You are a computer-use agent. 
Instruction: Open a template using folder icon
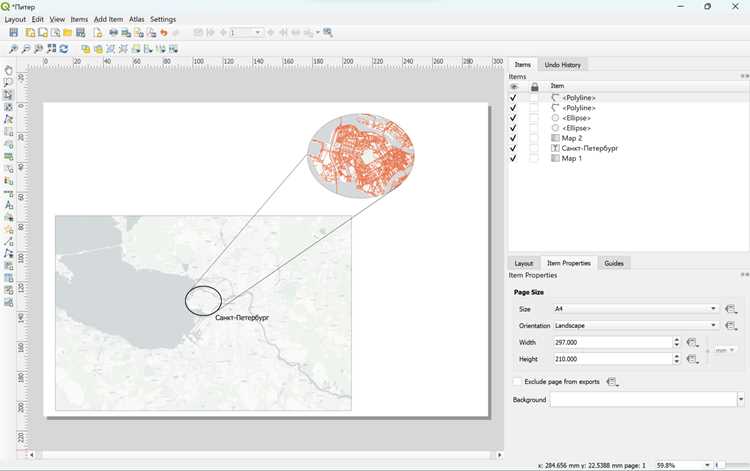tap(67, 33)
